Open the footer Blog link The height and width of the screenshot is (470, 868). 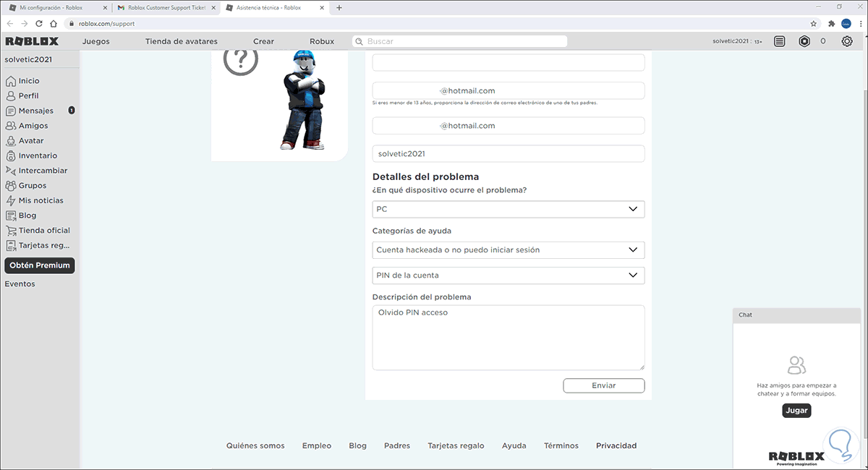pos(357,446)
